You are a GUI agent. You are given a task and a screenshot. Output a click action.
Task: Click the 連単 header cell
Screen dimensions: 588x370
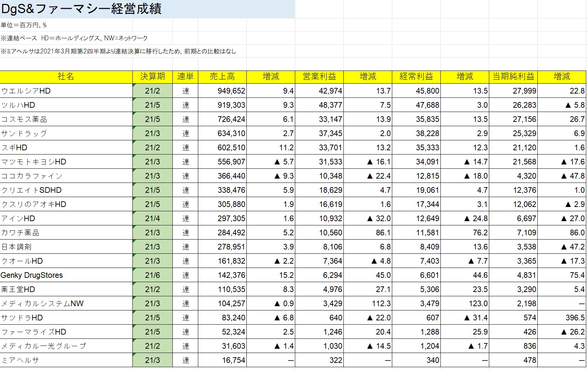tap(185, 77)
